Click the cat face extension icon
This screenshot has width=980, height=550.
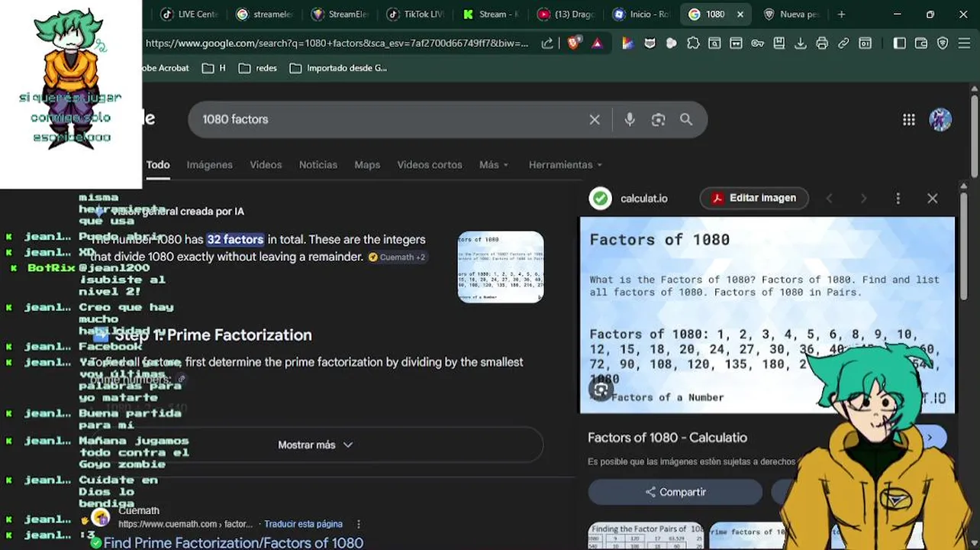(x=650, y=44)
